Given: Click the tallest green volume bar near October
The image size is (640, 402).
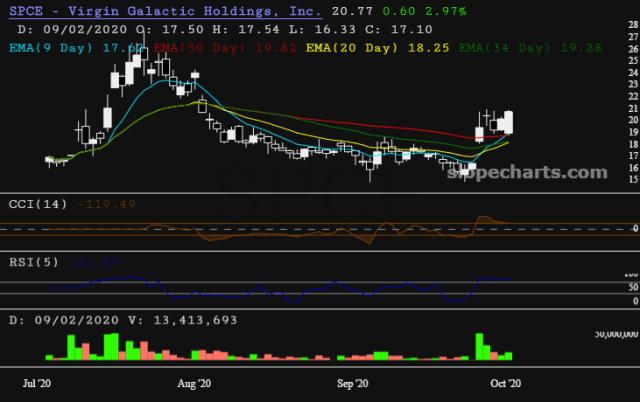Looking at the screenshot, I should click(479, 346).
